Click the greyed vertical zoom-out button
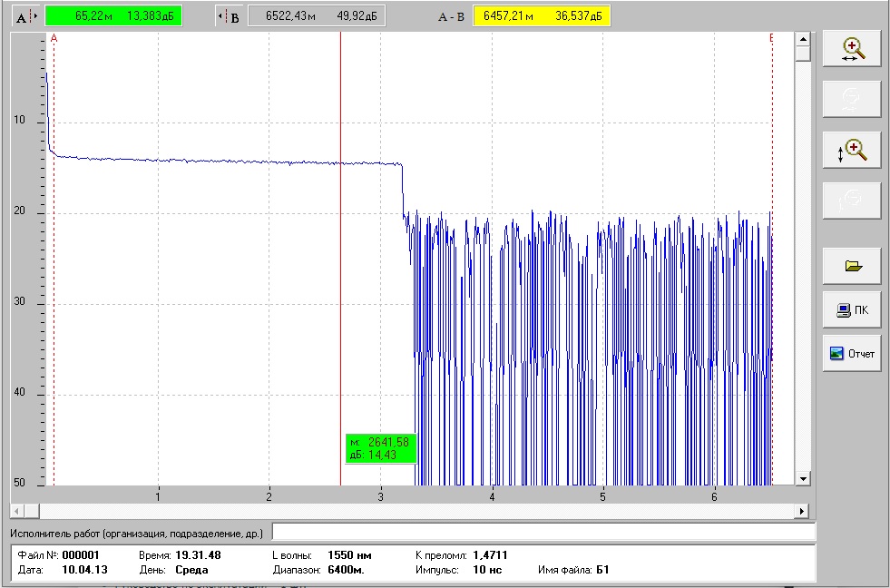890x588 pixels. click(852, 201)
